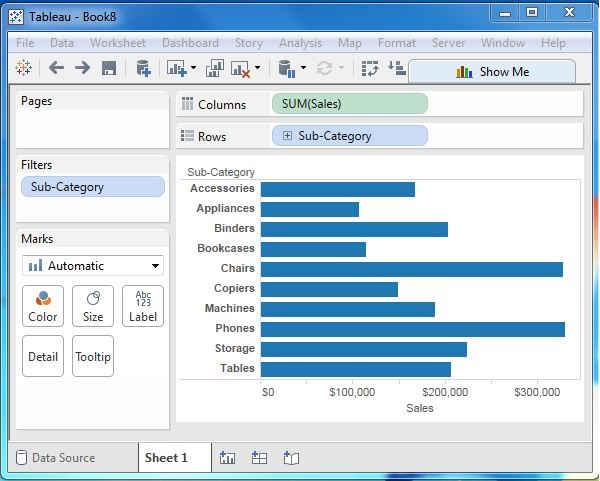Open the clear sheet dropdown arrow
Screen dimensions: 600x481
point(258,68)
